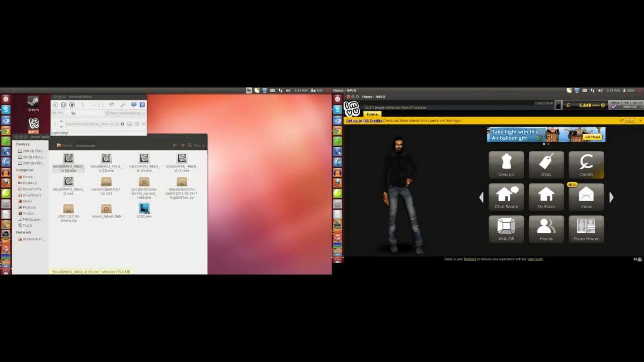Click the 5,848 credits balance
This screenshot has height=362, width=644.
click(x=585, y=105)
